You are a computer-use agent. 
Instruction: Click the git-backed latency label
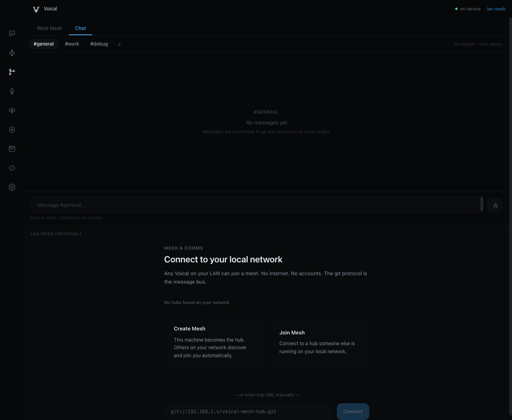coord(478,44)
